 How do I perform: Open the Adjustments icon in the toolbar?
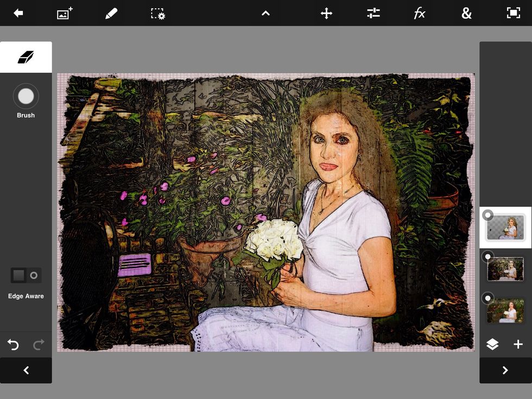[373, 13]
